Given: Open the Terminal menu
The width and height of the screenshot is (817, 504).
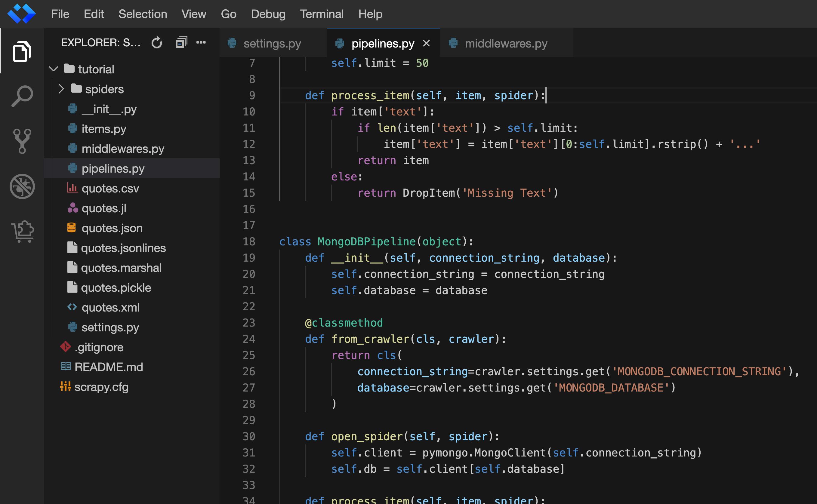Looking at the screenshot, I should point(322,14).
